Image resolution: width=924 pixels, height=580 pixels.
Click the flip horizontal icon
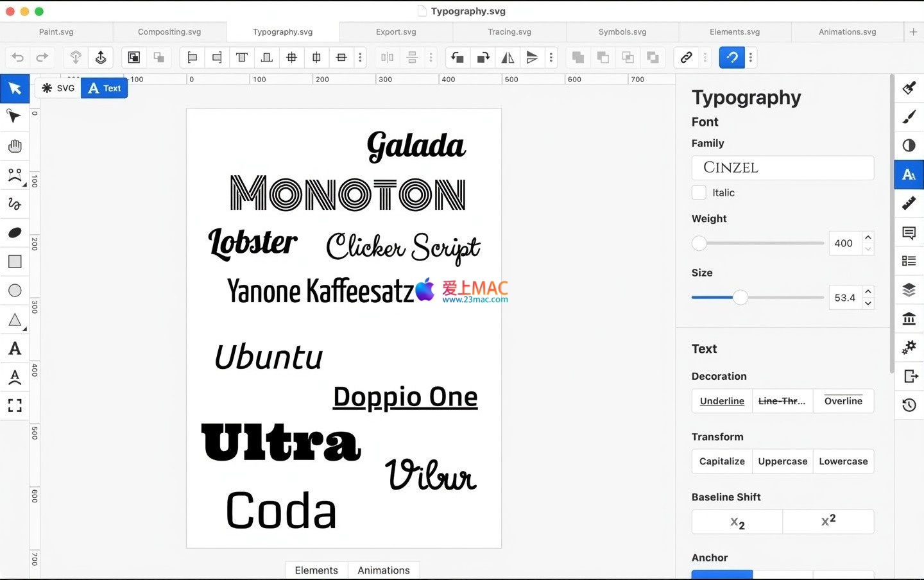(x=508, y=58)
